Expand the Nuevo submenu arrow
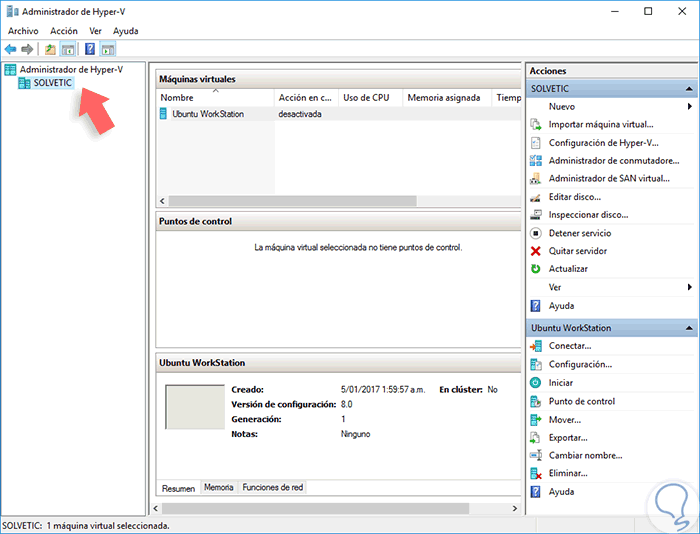This screenshot has width=700, height=534. pyautogui.click(x=690, y=107)
